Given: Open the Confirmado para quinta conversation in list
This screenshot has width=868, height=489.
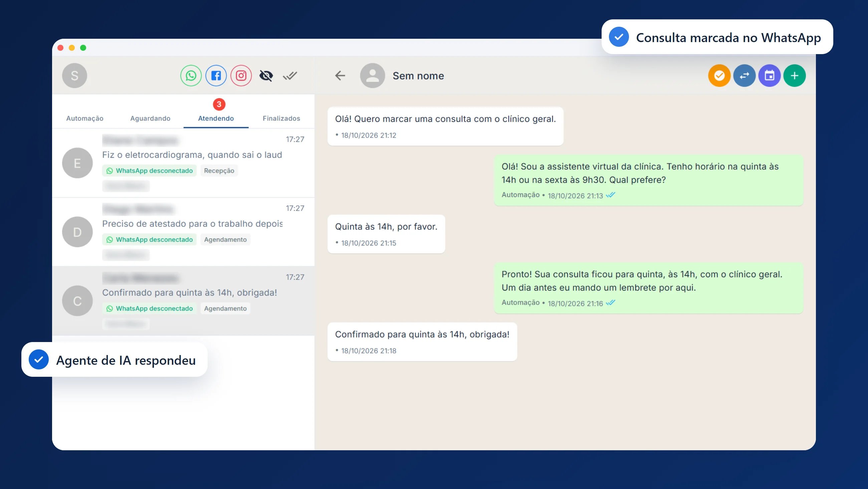Looking at the screenshot, I should [x=184, y=301].
